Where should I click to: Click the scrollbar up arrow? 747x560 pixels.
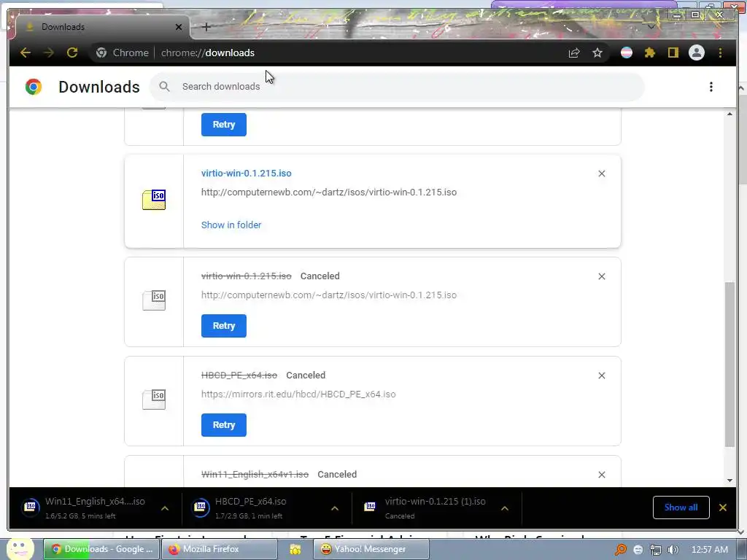click(x=729, y=114)
